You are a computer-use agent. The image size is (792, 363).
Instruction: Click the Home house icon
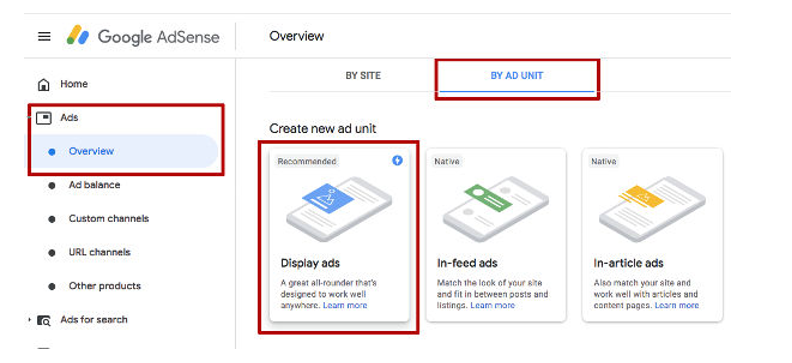pos(44,84)
